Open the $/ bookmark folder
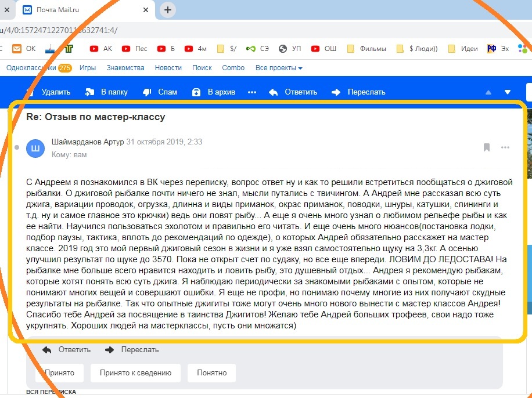532x398 pixels. (x=227, y=49)
